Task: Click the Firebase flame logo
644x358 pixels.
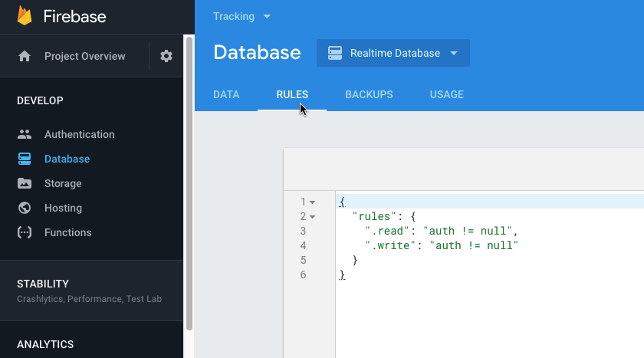Action: (25, 15)
